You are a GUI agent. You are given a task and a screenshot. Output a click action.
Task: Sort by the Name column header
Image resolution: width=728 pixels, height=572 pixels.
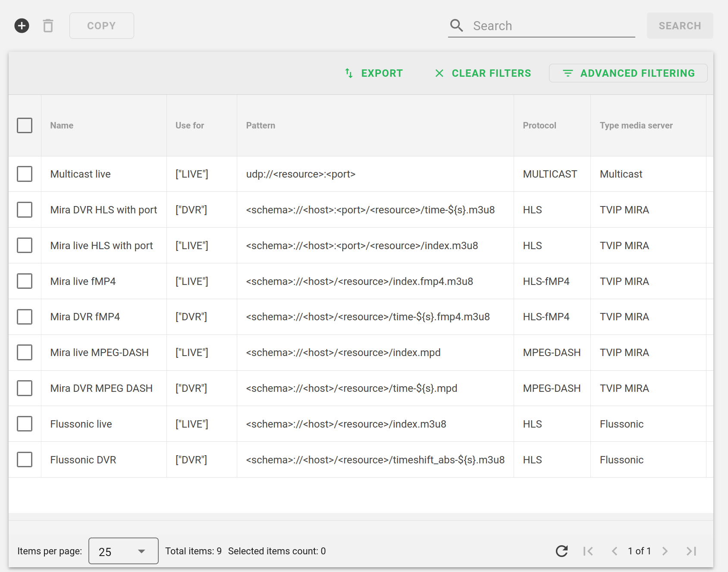click(62, 125)
